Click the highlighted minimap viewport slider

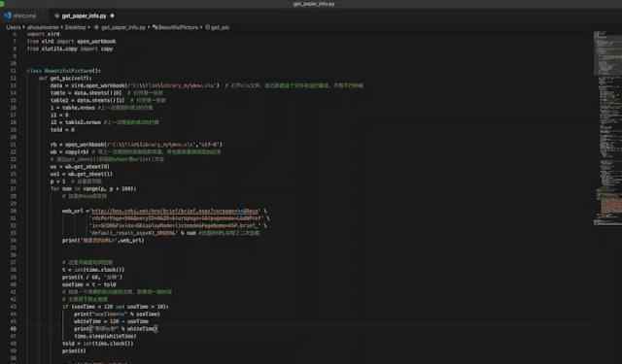click(x=607, y=53)
